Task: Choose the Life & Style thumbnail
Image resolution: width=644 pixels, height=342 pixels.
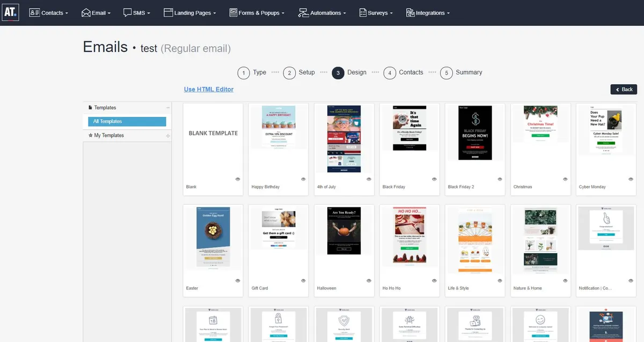Action: click(x=475, y=240)
